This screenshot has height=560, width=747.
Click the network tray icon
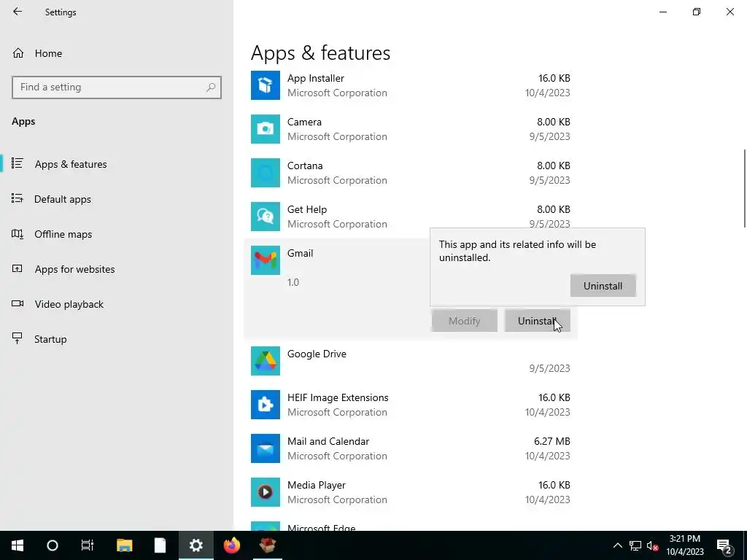635,545
